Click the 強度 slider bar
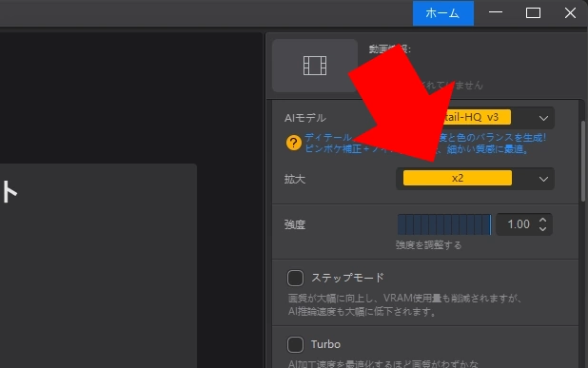The image size is (588, 368). tap(444, 224)
